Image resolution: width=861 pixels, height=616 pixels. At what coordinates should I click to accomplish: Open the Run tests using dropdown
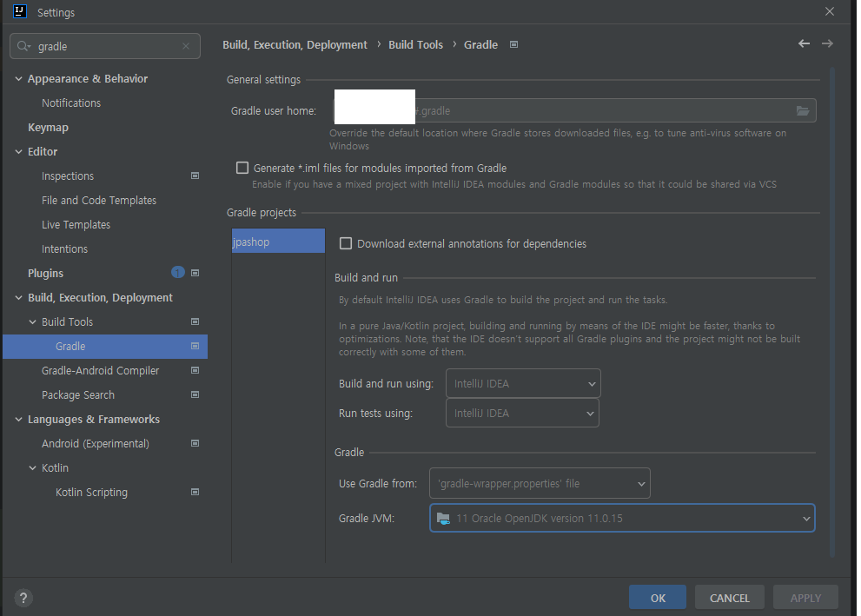pos(522,413)
